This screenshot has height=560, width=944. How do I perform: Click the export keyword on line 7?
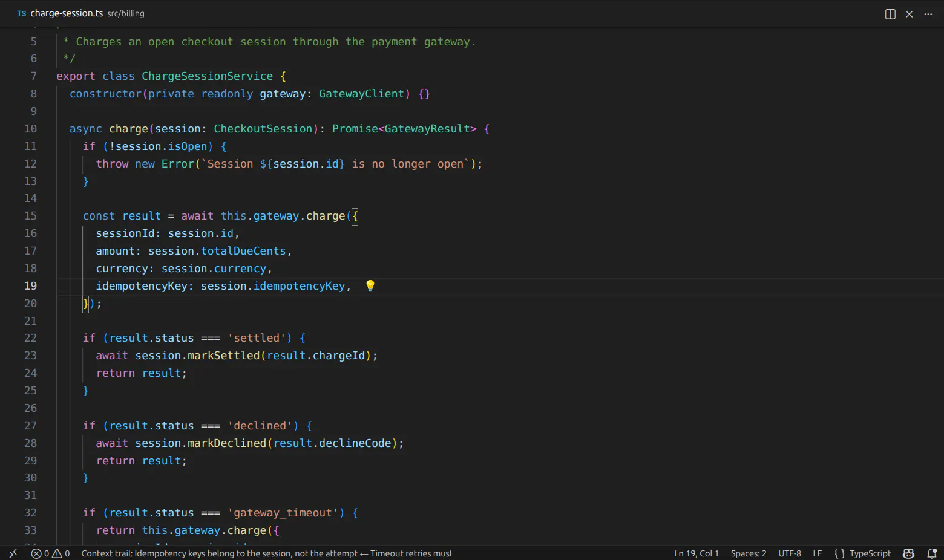tap(76, 76)
